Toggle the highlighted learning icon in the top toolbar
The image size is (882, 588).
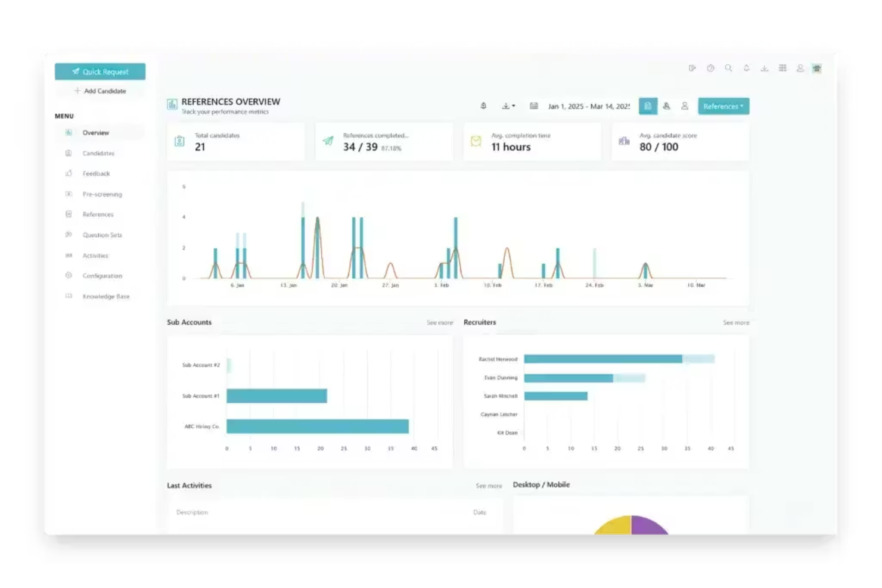[816, 69]
